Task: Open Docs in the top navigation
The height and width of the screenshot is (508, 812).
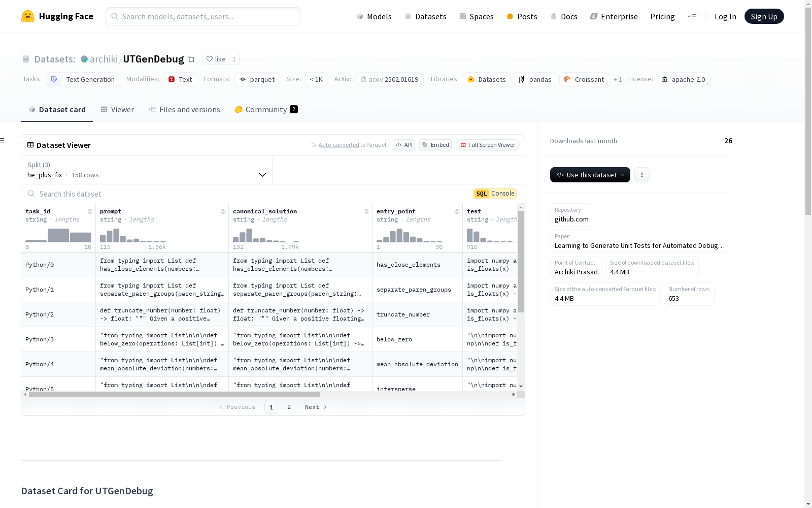Action: point(564,16)
